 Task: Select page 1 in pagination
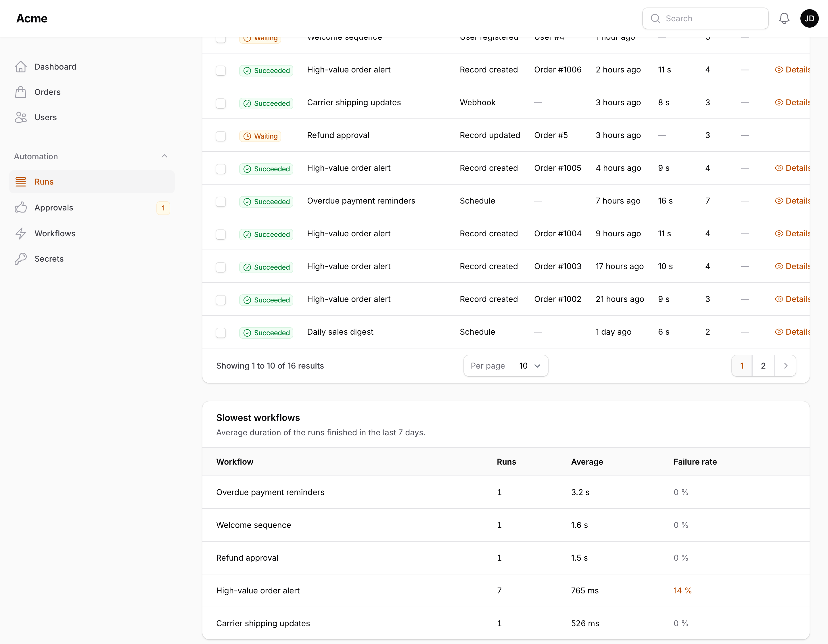click(742, 366)
